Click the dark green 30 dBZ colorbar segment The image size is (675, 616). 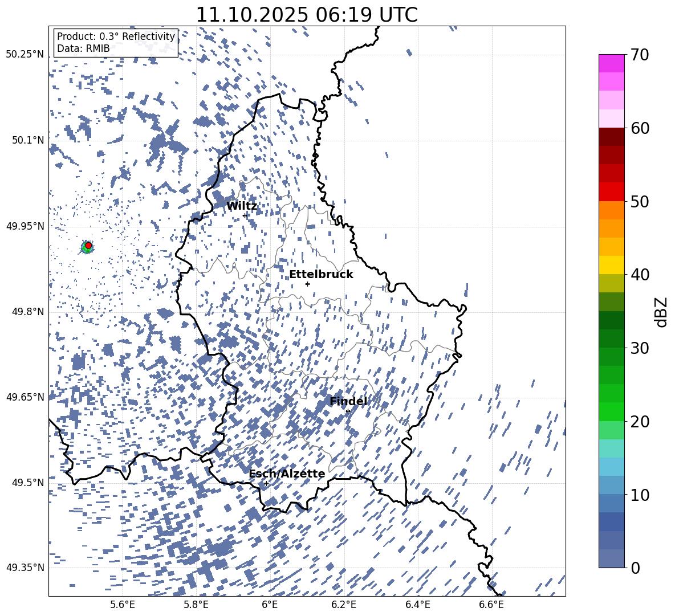(611, 338)
